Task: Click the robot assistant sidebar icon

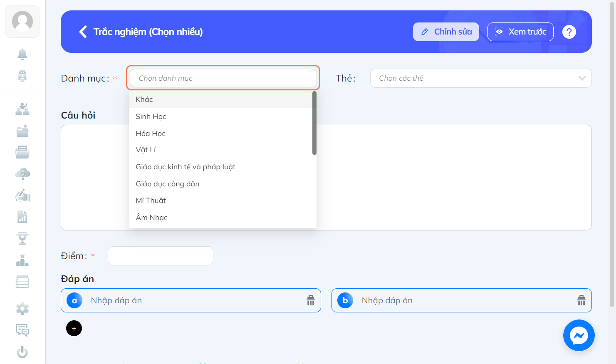Action: pyautogui.click(x=22, y=76)
